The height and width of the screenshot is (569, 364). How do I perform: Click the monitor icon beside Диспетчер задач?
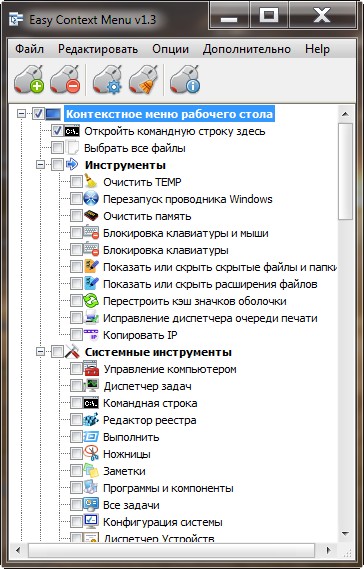pos(91,386)
